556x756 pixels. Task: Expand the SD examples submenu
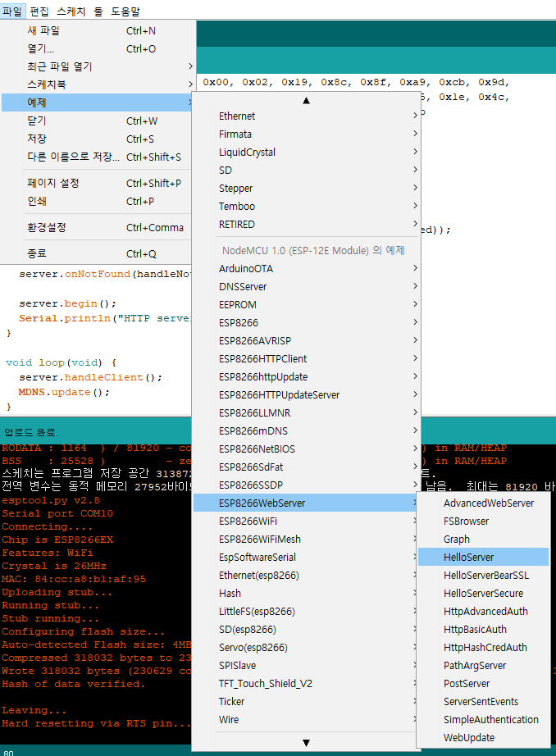[x=307, y=171]
